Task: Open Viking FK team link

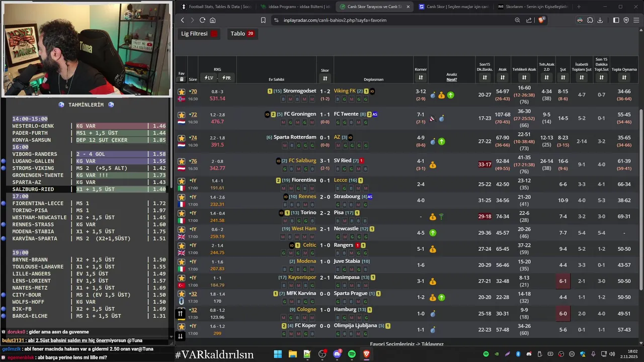Action: (345, 91)
